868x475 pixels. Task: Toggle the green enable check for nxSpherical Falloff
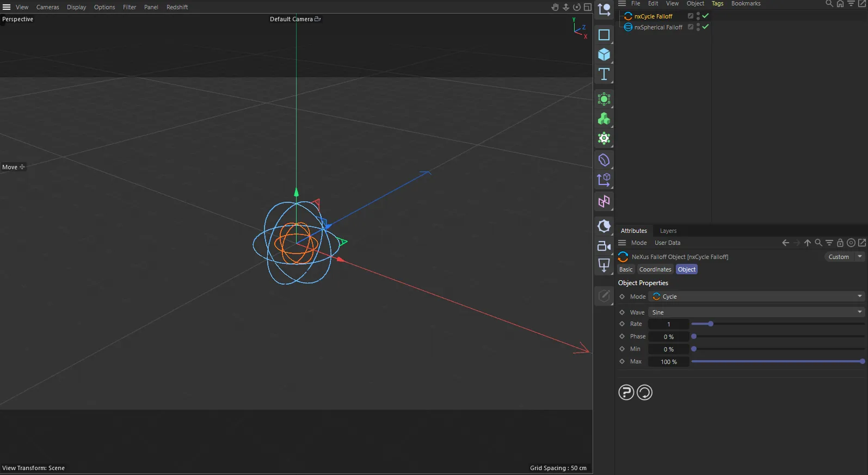705,27
